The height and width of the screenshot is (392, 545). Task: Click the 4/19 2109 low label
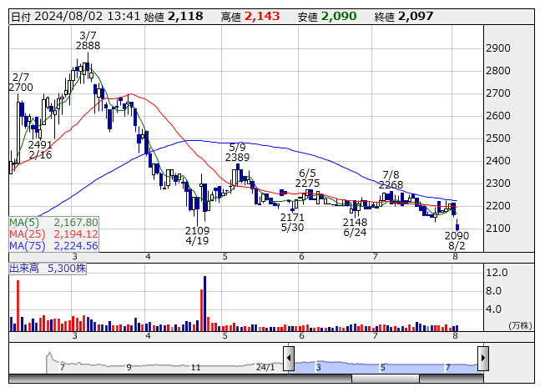point(197,236)
